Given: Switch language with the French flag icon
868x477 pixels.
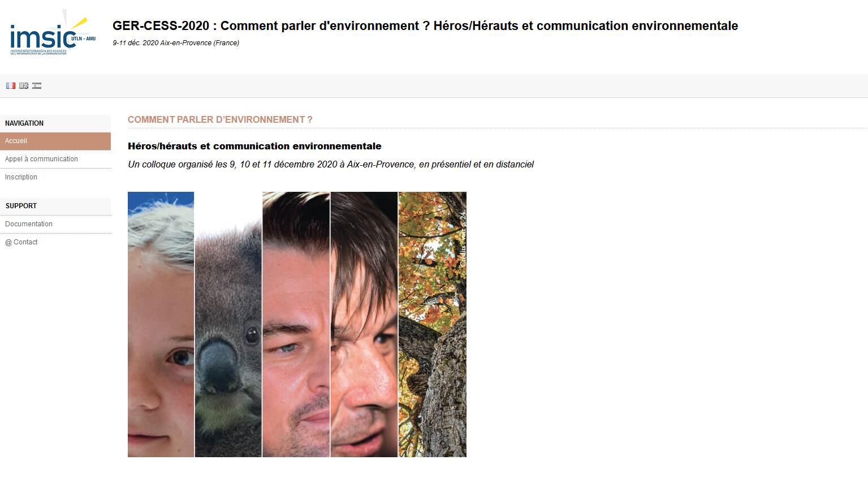Looking at the screenshot, I should (x=11, y=86).
